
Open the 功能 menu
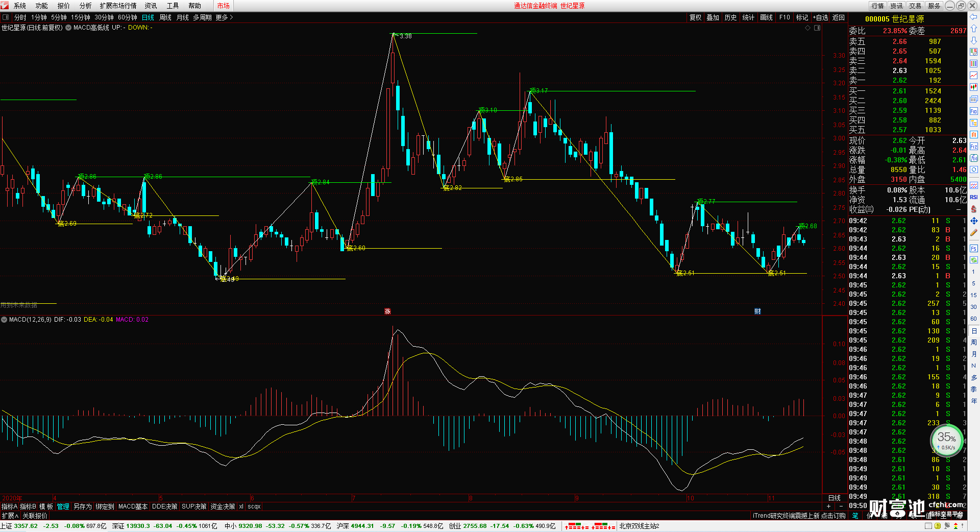(x=41, y=6)
